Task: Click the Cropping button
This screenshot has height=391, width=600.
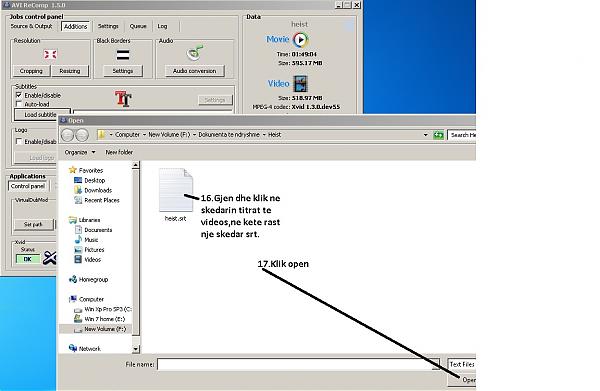Action: pos(31,71)
